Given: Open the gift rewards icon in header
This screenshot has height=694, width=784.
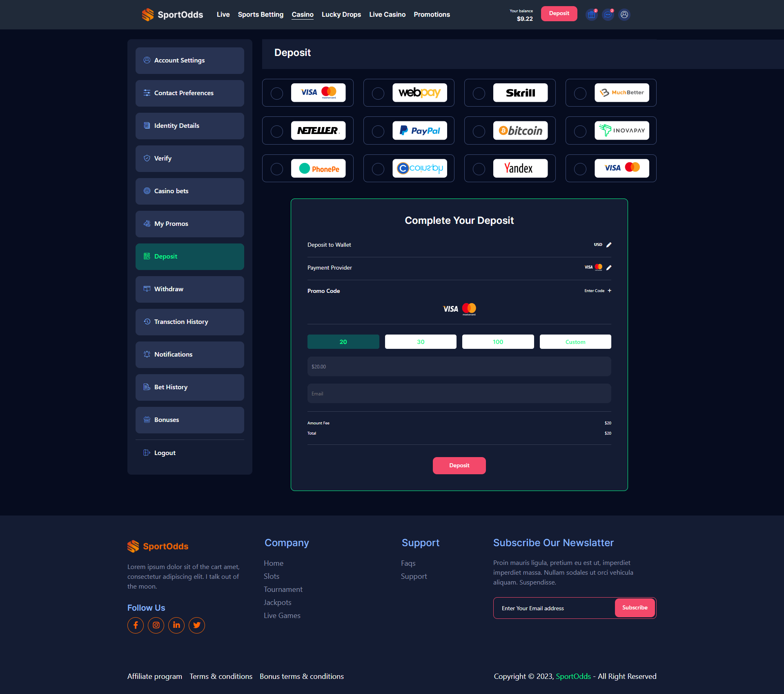Looking at the screenshot, I should coord(591,15).
